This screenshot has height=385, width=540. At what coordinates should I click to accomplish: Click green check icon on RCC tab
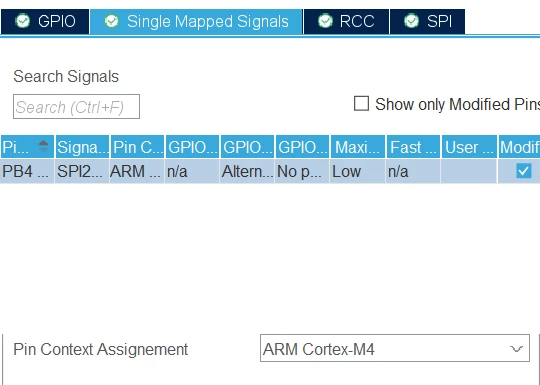pyautogui.click(x=325, y=21)
